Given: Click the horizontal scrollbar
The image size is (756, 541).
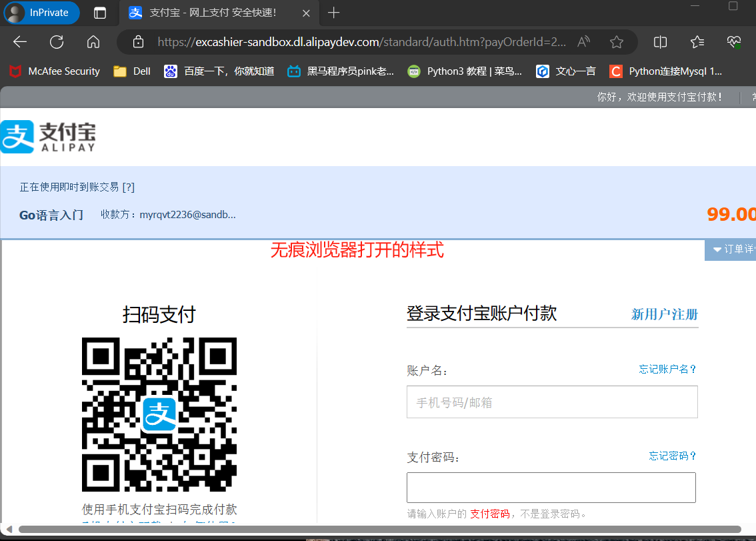Looking at the screenshot, I should tap(379, 530).
